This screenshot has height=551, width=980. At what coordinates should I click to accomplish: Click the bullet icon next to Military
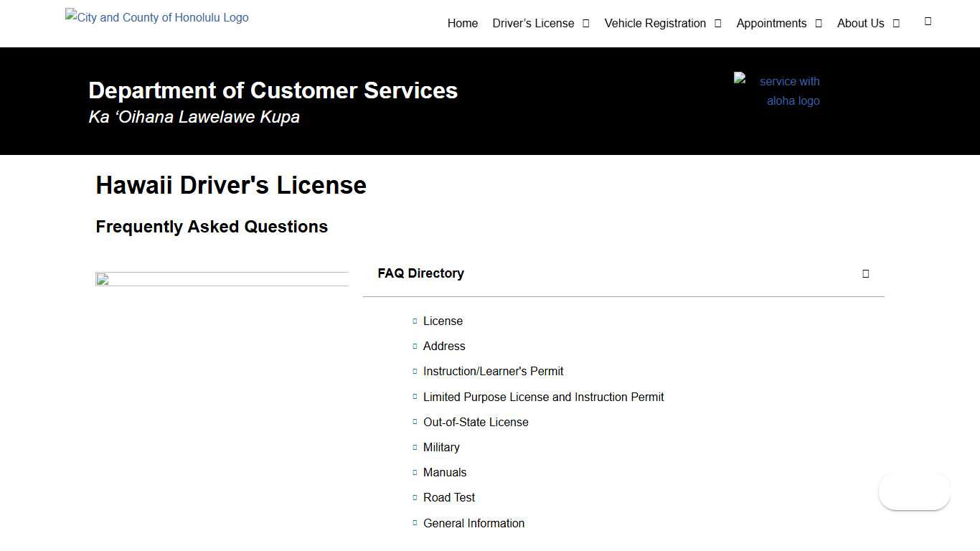click(x=415, y=446)
